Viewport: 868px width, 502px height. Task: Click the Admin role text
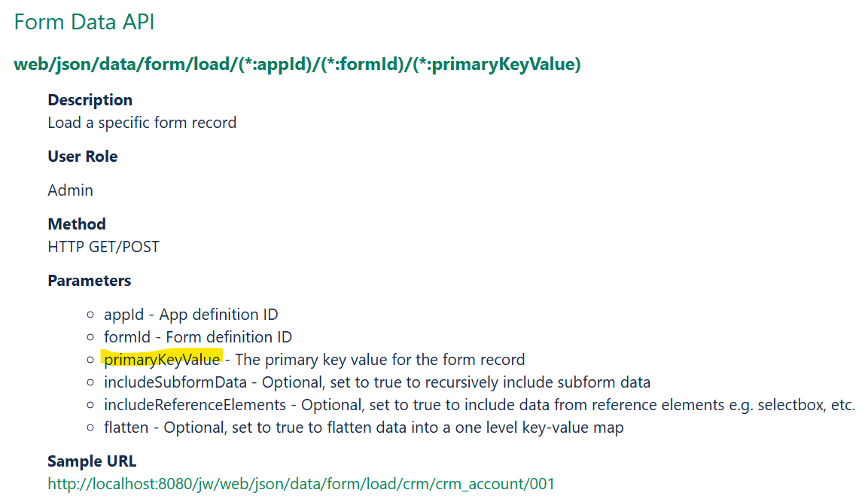(x=70, y=190)
